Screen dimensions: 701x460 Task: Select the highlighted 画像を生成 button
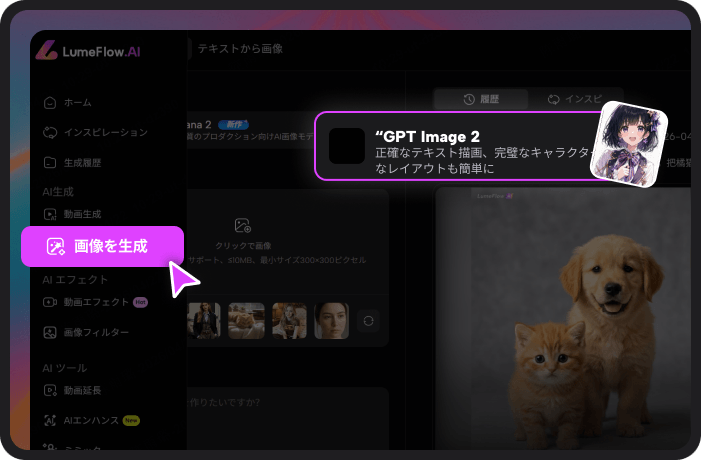click(102, 246)
